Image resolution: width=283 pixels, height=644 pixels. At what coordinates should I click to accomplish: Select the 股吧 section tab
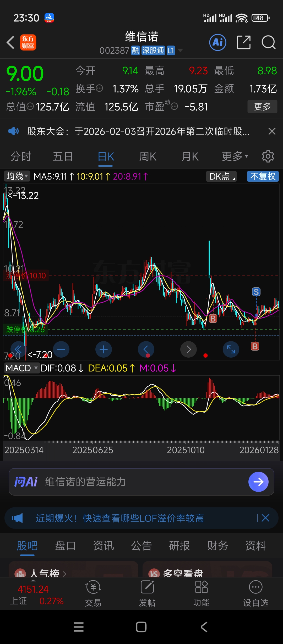[27, 546]
